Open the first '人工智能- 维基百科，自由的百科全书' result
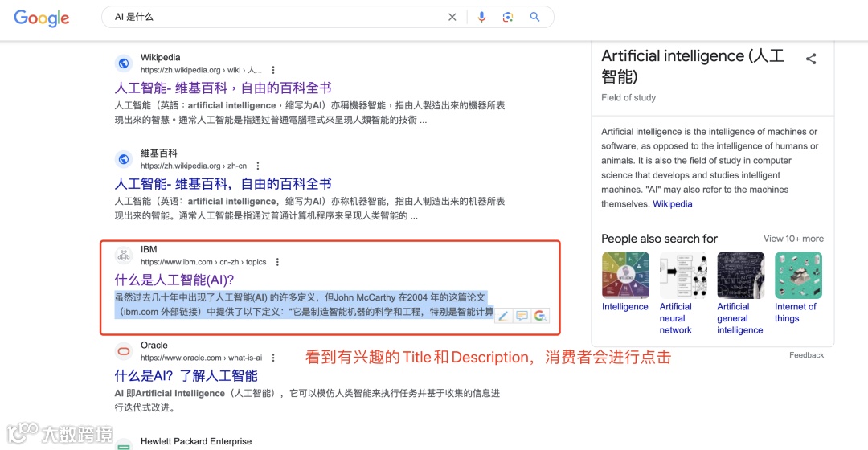This screenshot has width=868, height=450. pyautogui.click(x=223, y=88)
